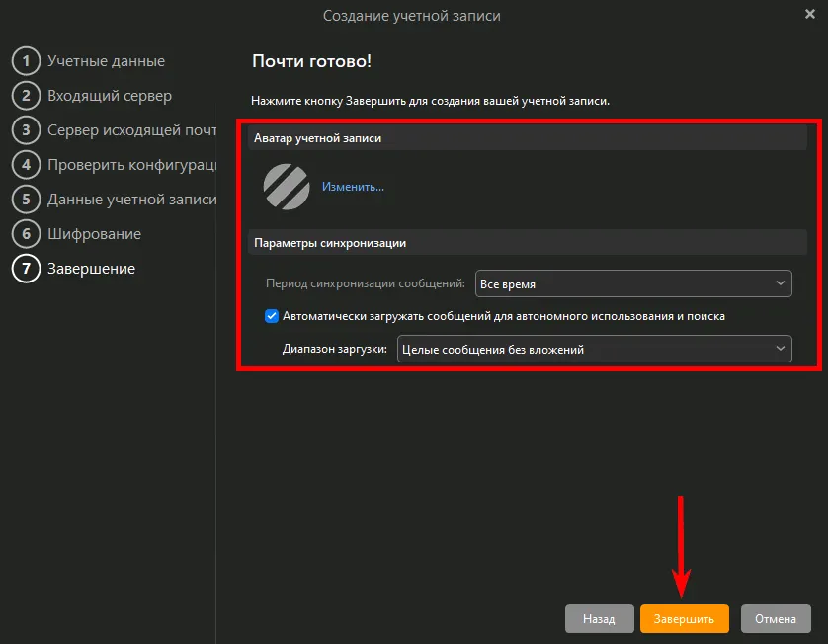Close the Создание учетной записи dialog
The height and width of the screenshot is (644, 828).
810,14
